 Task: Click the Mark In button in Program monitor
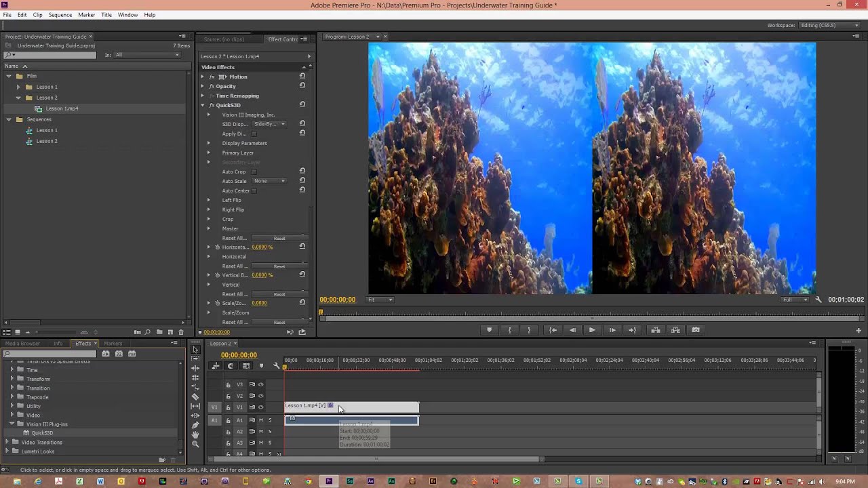(509, 330)
